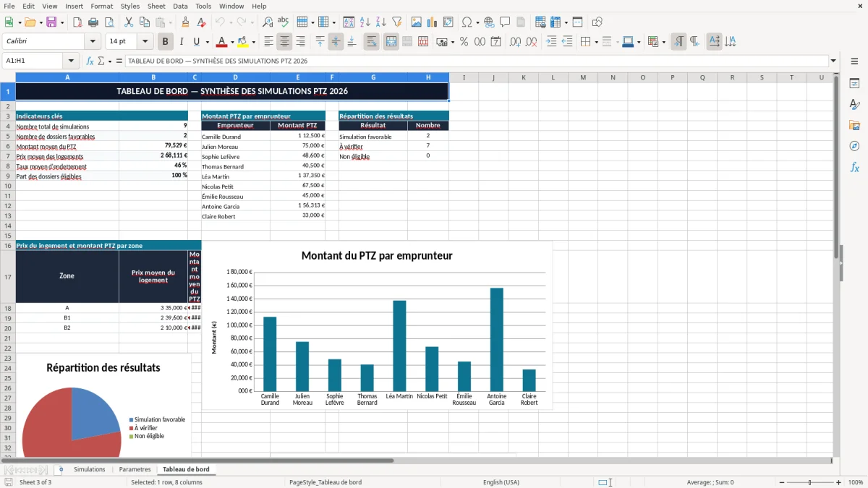Click the Add Decimal Place icon
The height and width of the screenshot is (488, 868).
pyautogui.click(x=516, y=42)
